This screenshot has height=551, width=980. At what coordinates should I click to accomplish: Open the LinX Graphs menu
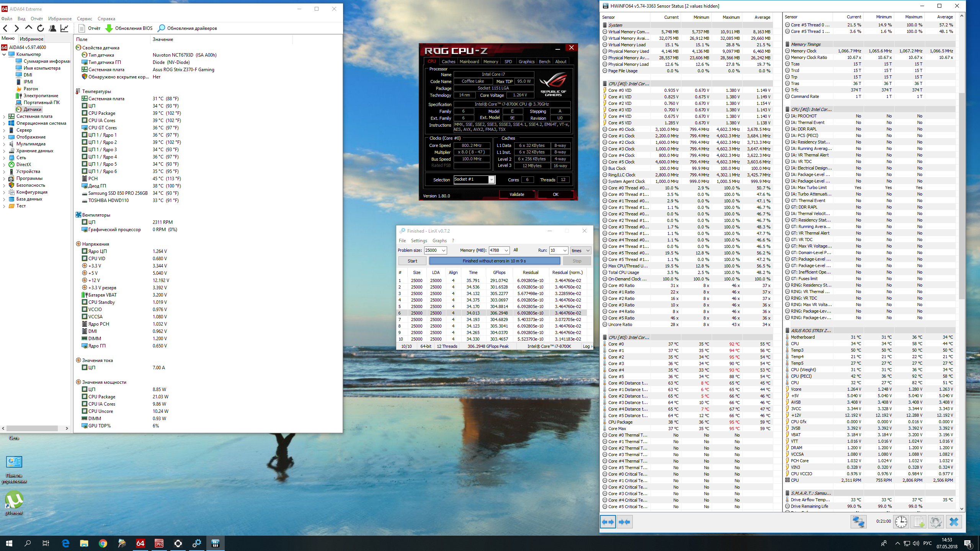pyautogui.click(x=439, y=241)
